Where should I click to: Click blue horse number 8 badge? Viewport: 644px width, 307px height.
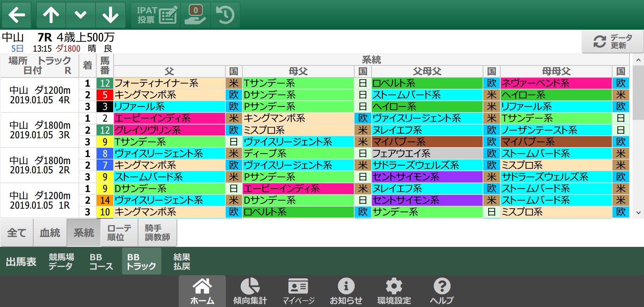pyautogui.click(x=105, y=153)
